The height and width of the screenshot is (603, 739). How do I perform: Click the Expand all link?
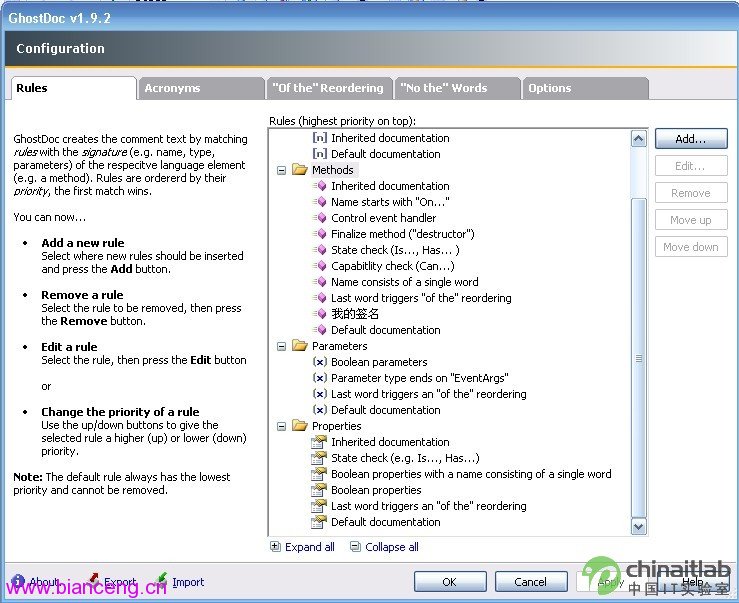pos(310,547)
